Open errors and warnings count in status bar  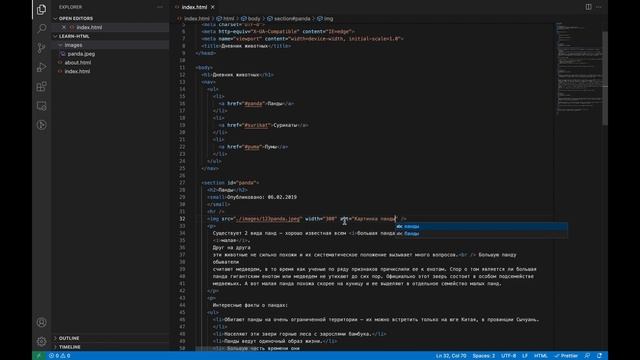coord(60,356)
